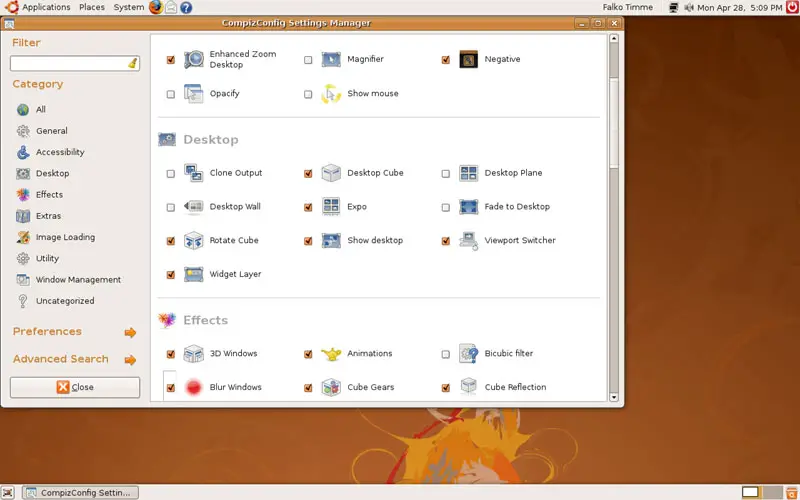Viewport: 800px width, 500px height.
Task: Open the Cube Reflection plugin icon
Action: [x=468, y=387]
